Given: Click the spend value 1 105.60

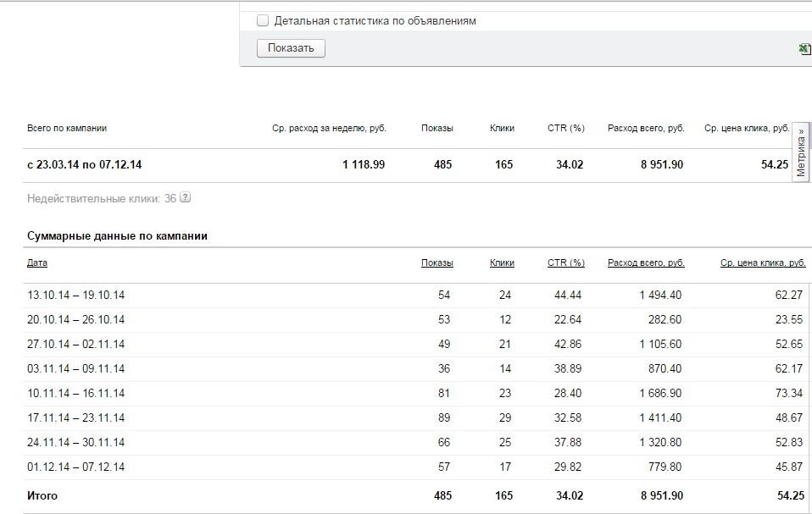Looking at the screenshot, I should pos(660,344).
